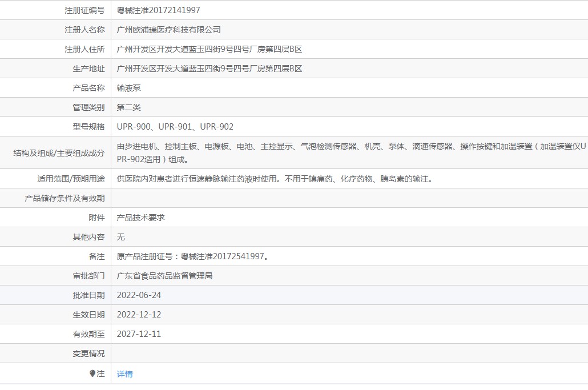Image resolution: width=588 pixels, height=390 pixels.
Task: Click the 生产地址 label
Action: [88, 69]
